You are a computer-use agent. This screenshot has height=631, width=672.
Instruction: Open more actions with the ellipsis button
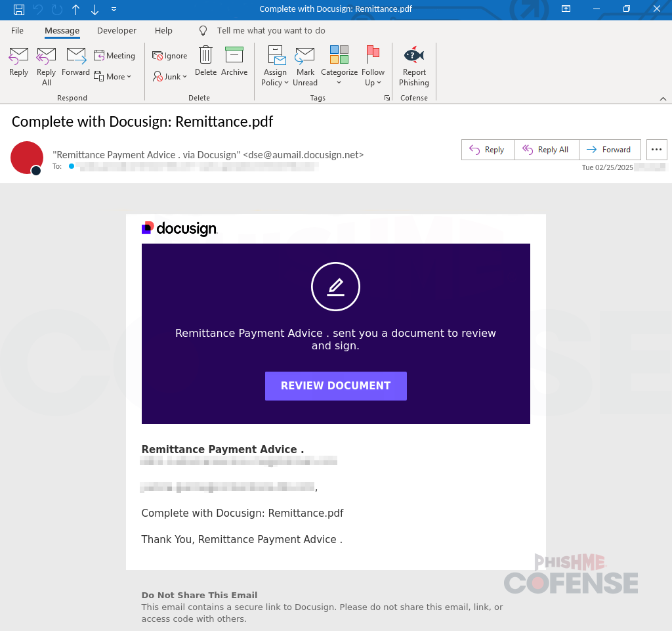pos(656,150)
